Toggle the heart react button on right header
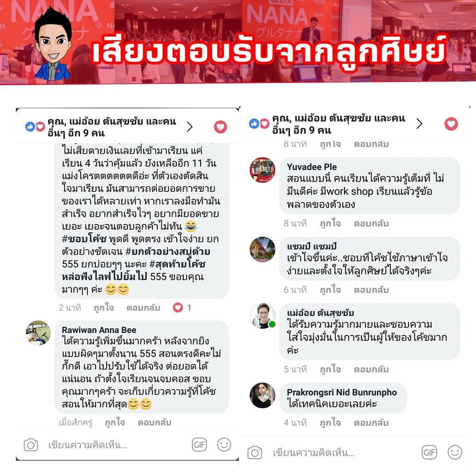 click(x=451, y=124)
